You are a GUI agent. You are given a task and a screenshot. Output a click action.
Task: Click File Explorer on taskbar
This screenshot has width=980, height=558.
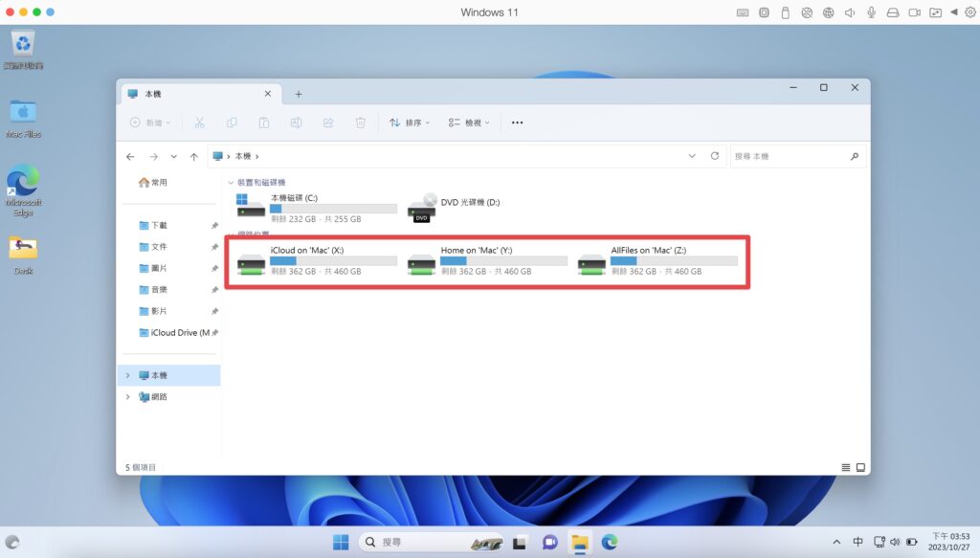tap(580, 543)
